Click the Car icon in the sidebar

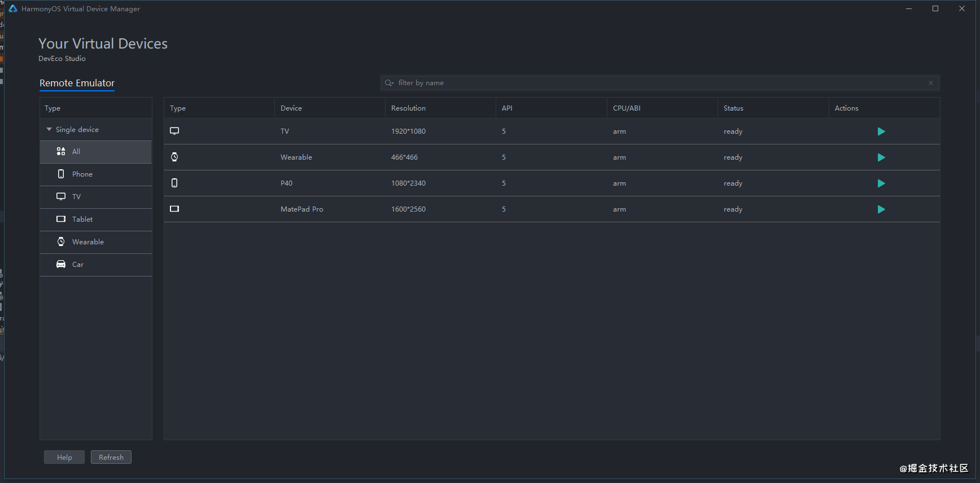tap(61, 264)
